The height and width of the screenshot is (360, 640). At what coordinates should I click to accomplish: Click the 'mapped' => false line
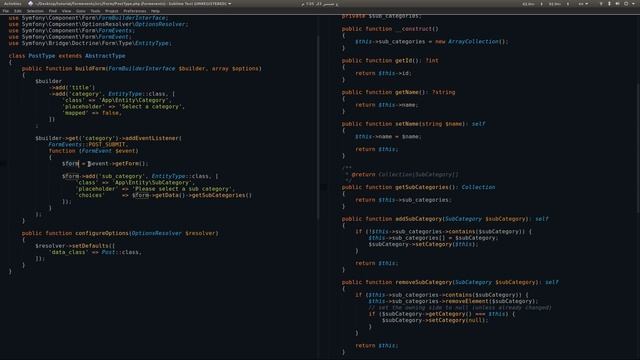tap(92, 113)
